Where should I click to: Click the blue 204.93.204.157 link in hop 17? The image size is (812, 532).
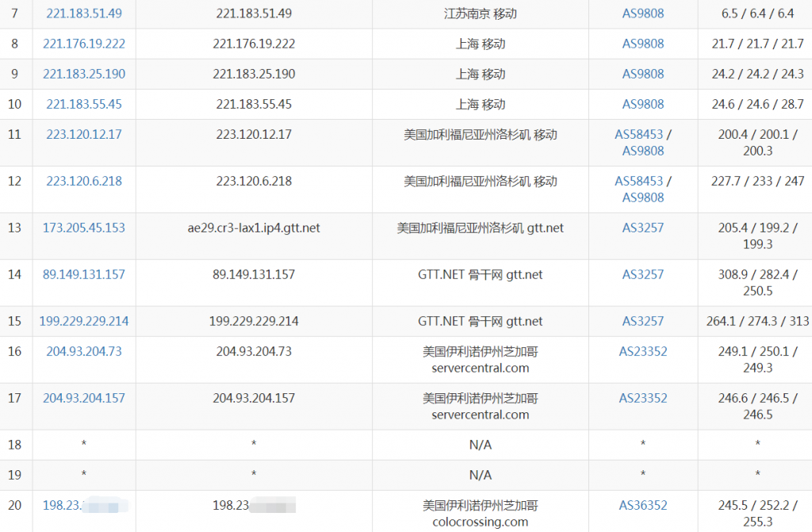pyautogui.click(x=83, y=398)
